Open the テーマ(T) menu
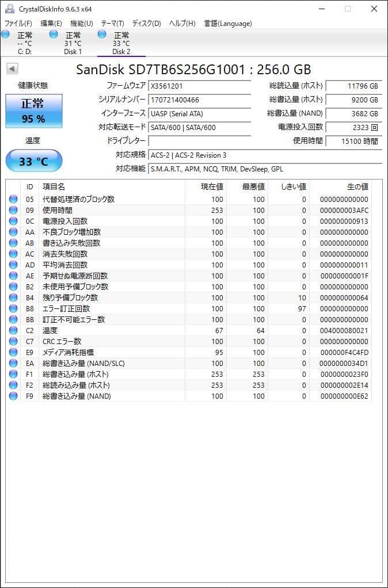 (x=112, y=23)
